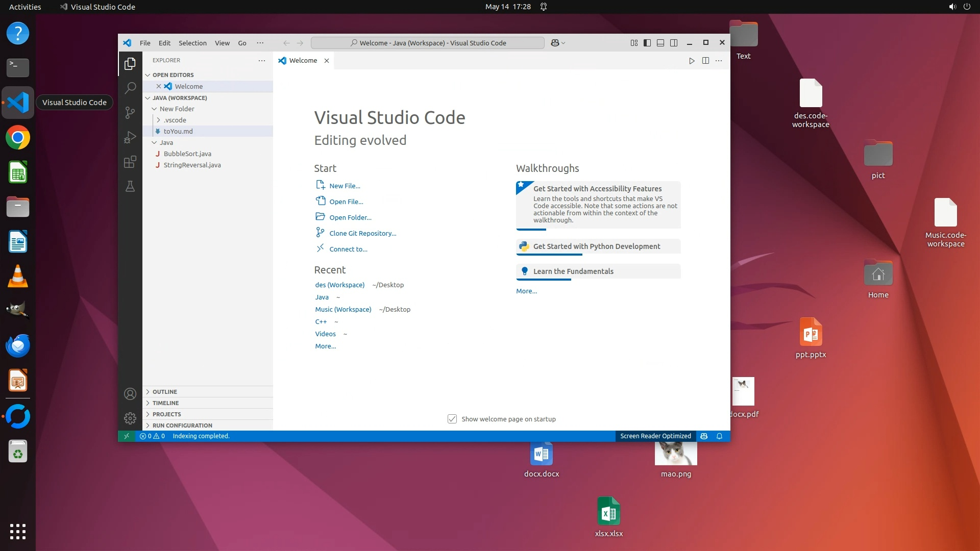This screenshot has height=551, width=980.
Task: Open the Manage gear icon
Action: (x=130, y=418)
